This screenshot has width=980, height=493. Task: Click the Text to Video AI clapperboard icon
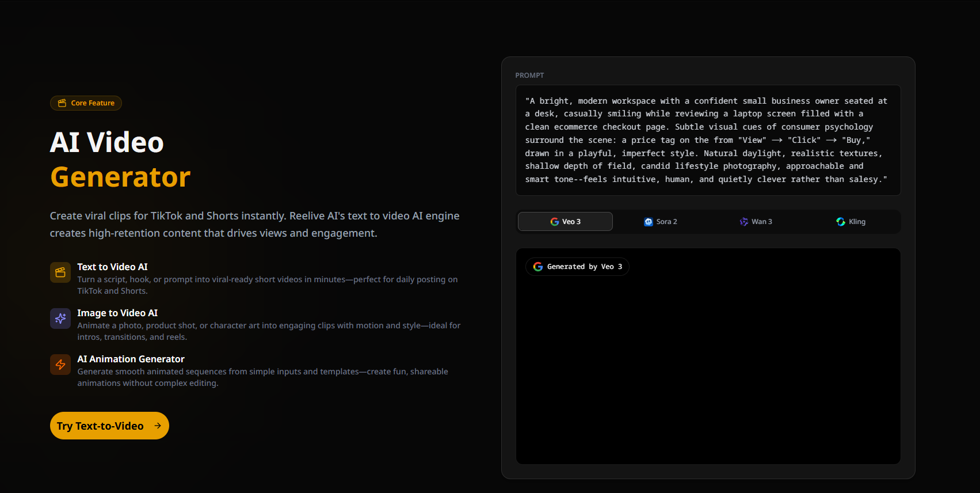60,272
